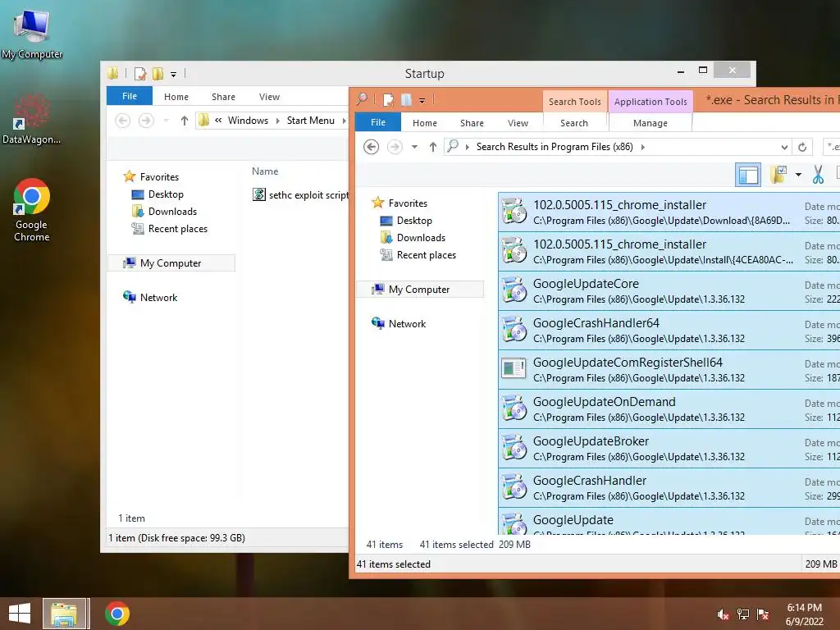
Task: Select GoogleUpdateComRegisterShell64 result
Action: tap(669, 370)
